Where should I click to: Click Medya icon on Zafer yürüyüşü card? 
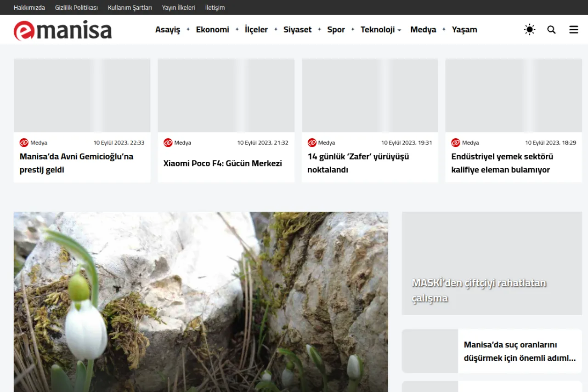point(312,142)
